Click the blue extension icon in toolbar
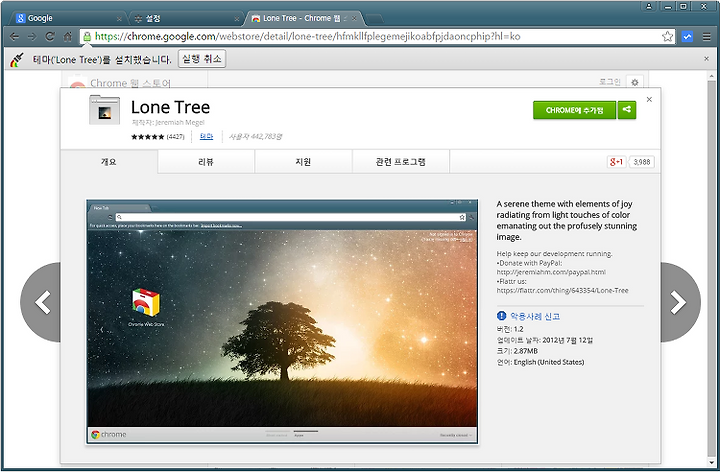Image resolution: width=720 pixels, height=472 pixels. point(687,37)
